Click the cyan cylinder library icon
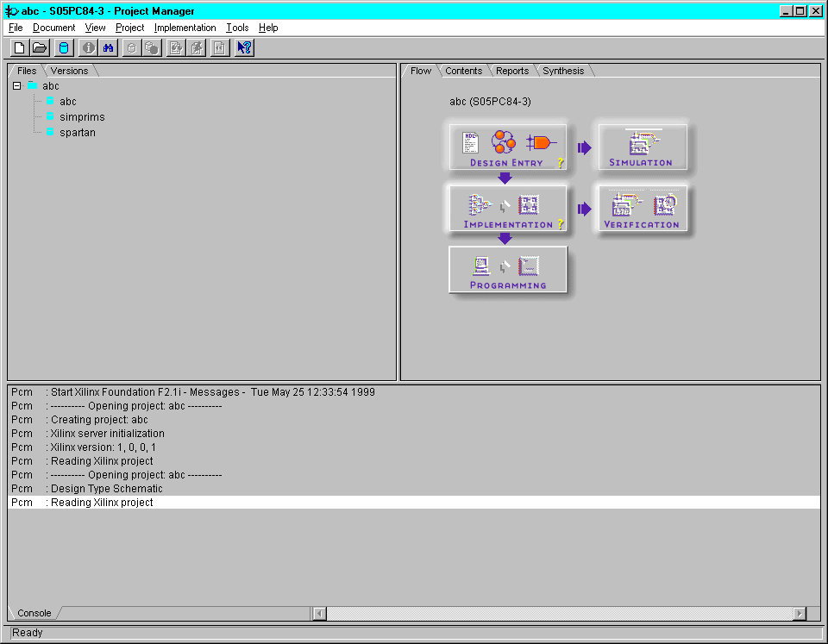 [x=63, y=48]
